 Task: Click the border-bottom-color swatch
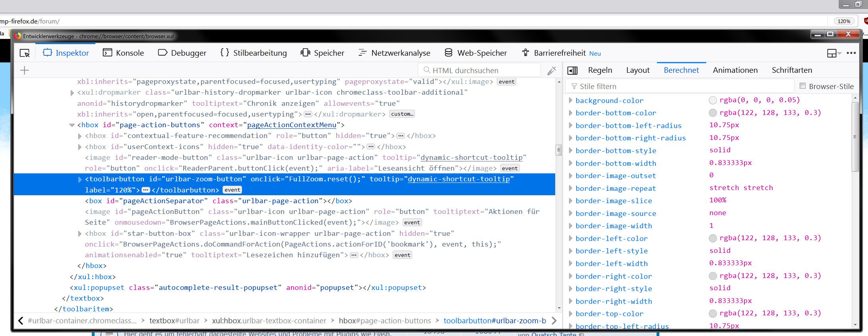click(x=713, y=113)
